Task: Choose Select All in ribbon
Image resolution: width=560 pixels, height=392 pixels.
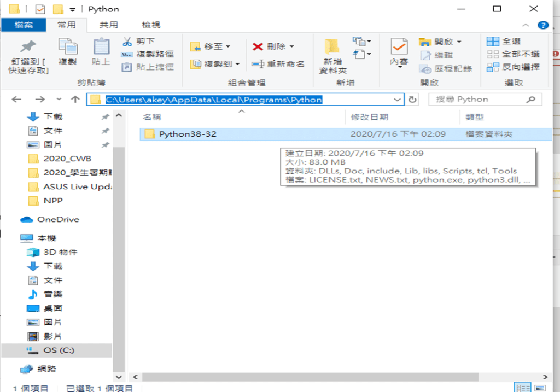Action: click(493, 42)
